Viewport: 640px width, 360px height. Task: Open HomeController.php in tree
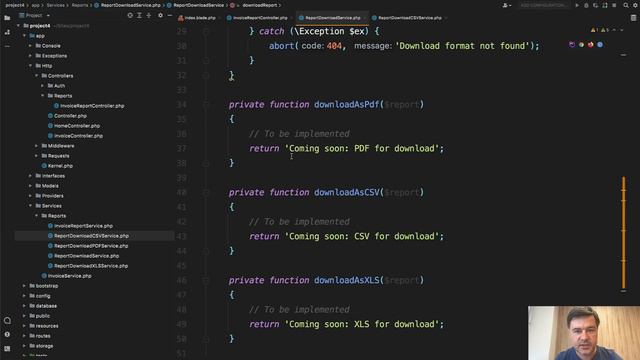[74, 126]
